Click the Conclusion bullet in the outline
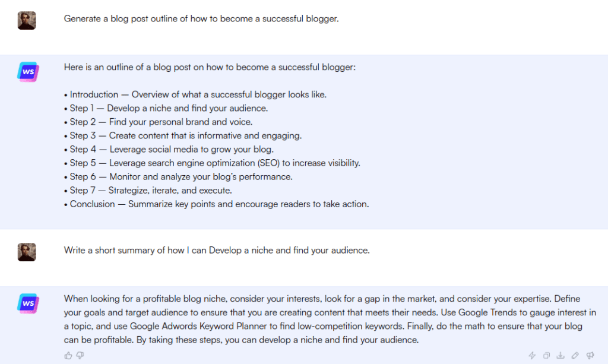Screen dimensions: 608x364 pyautogui.click(x=216, y=204)
